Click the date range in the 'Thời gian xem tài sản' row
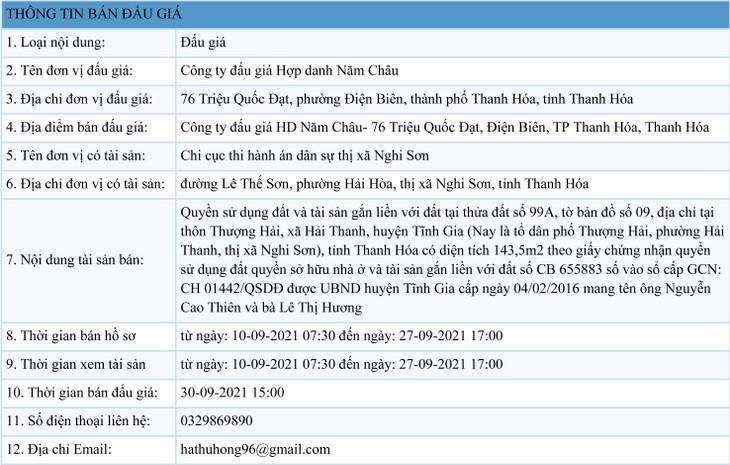 pos(341,364)
